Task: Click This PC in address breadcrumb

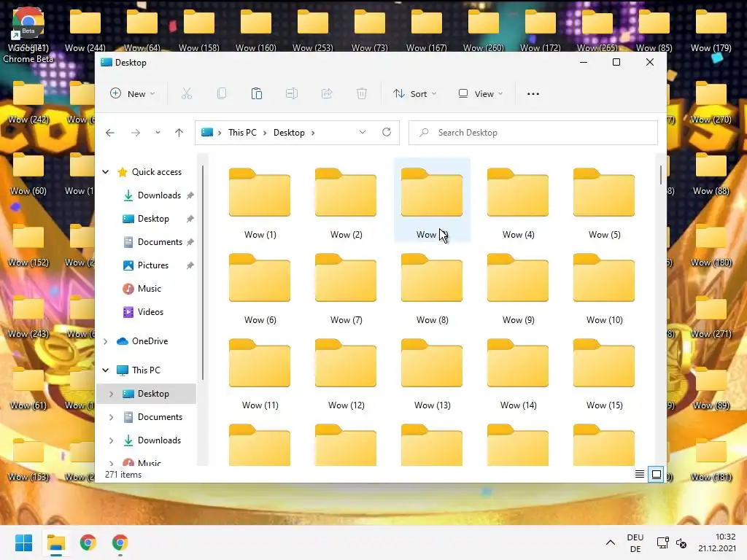Action: pos(242,133)
